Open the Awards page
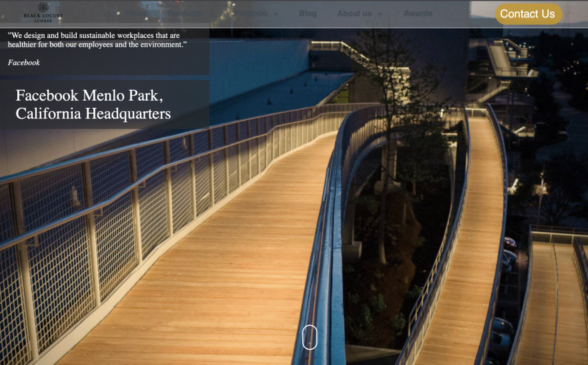The image size is (588, 365). tap(418, 13)
